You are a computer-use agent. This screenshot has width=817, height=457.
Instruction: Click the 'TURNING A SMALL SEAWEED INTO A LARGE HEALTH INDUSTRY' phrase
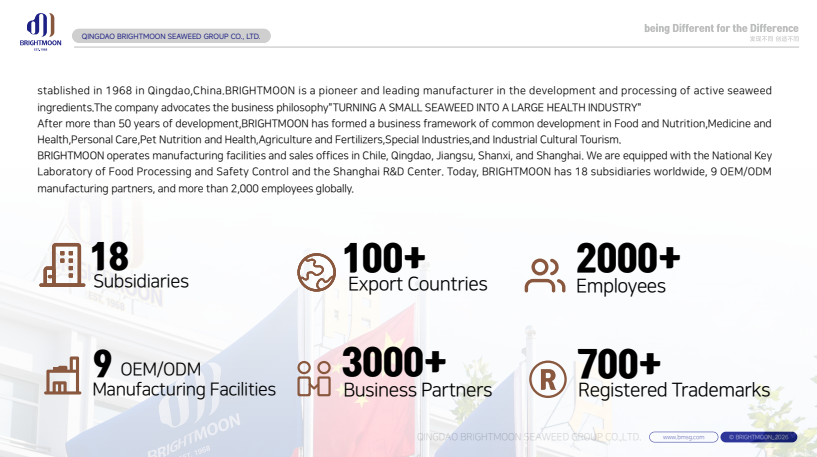click(486, 107)
